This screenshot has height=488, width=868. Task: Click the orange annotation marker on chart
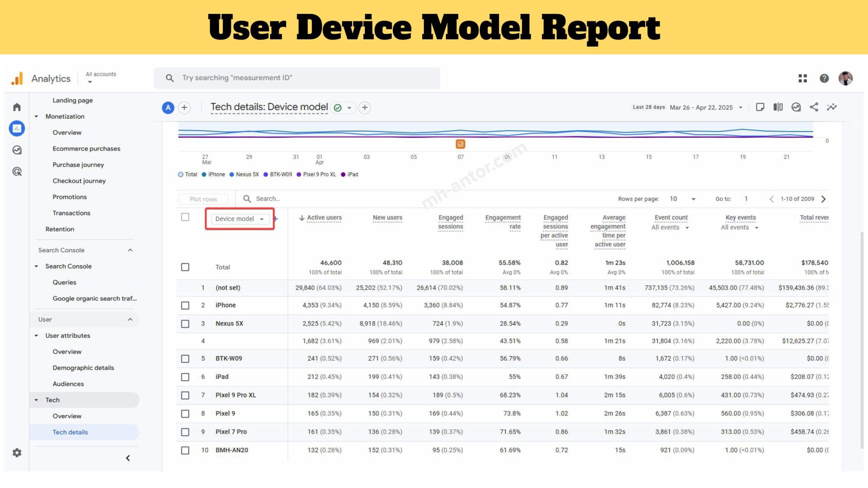pos(460,144)
